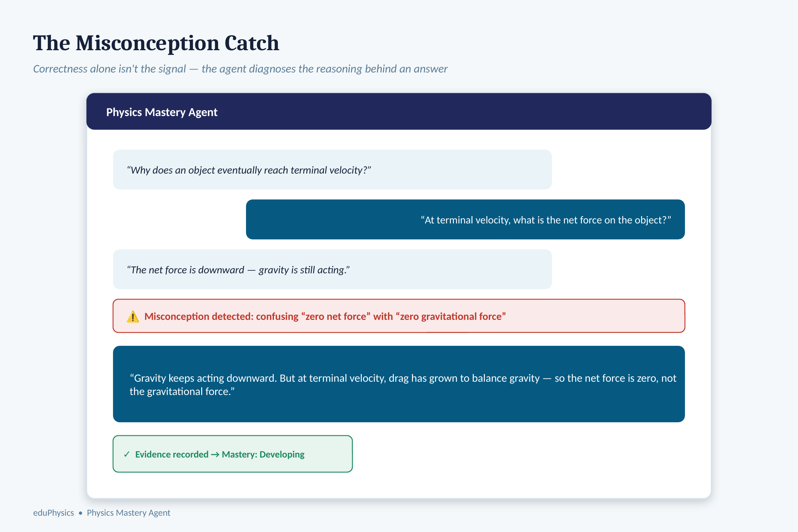This screenshot has width=798, height=532.
Task: Select the Physics Mastery Agent header title
Action: [162, 112]
